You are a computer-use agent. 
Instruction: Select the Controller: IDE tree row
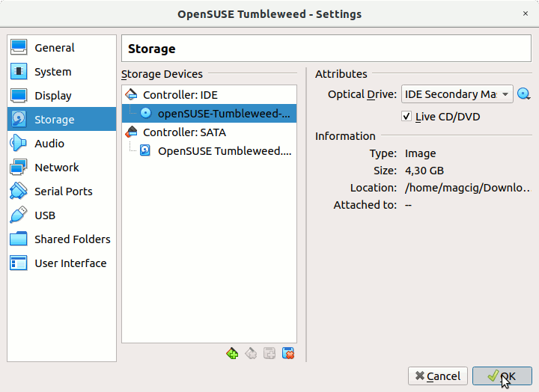click(x=209, y=95)
